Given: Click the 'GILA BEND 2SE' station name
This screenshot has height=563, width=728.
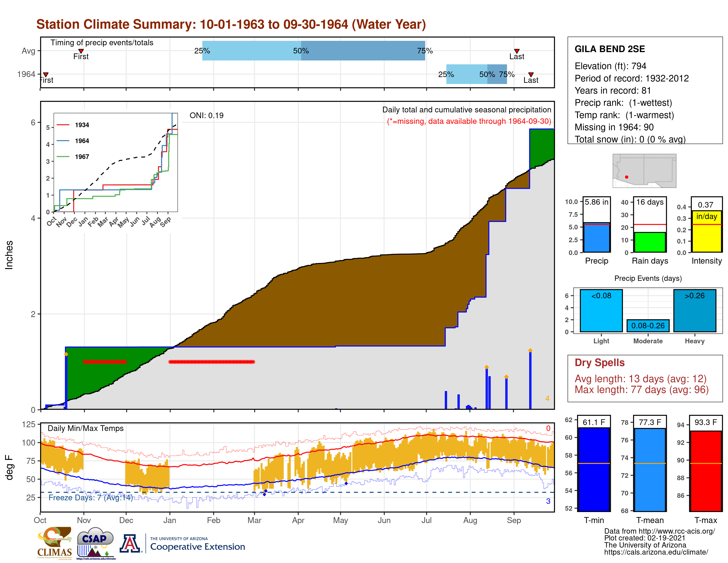Looking at the screenshot, I should 610,49.
